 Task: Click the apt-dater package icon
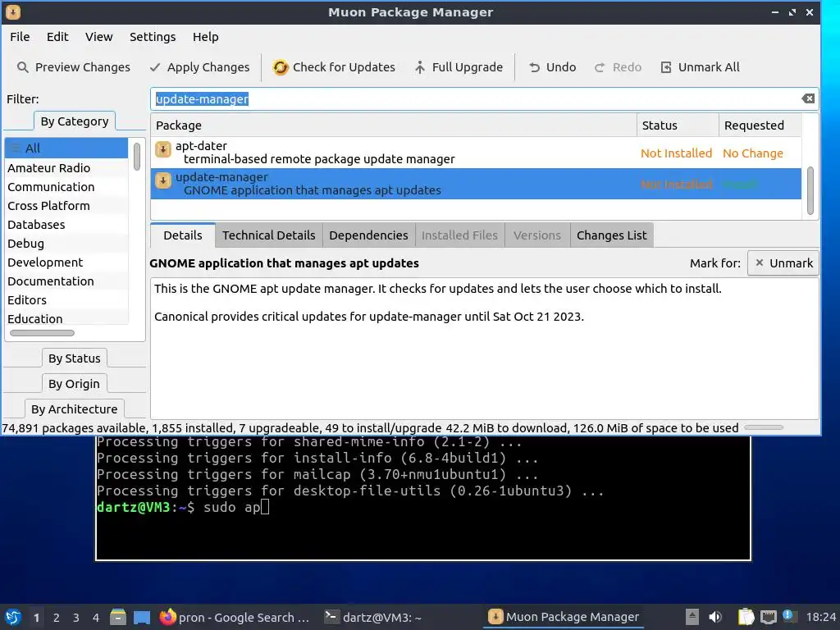coord(163,149)
